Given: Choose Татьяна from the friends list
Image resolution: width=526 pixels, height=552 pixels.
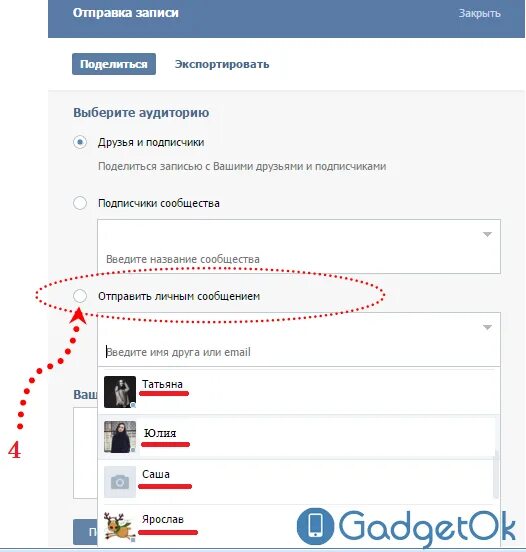Looking at the screenshot, I should (299, 392).
